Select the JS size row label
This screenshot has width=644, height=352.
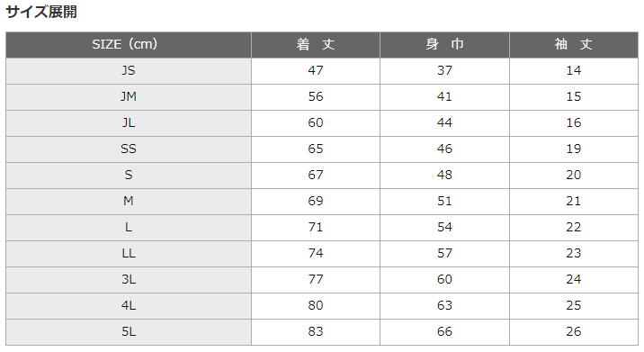click(129, 71)
